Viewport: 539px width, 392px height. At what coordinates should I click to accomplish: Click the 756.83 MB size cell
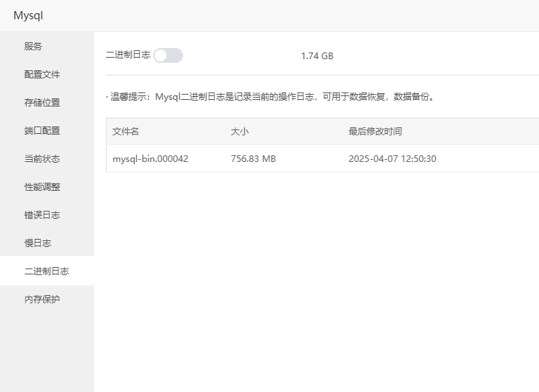point(253,158)
